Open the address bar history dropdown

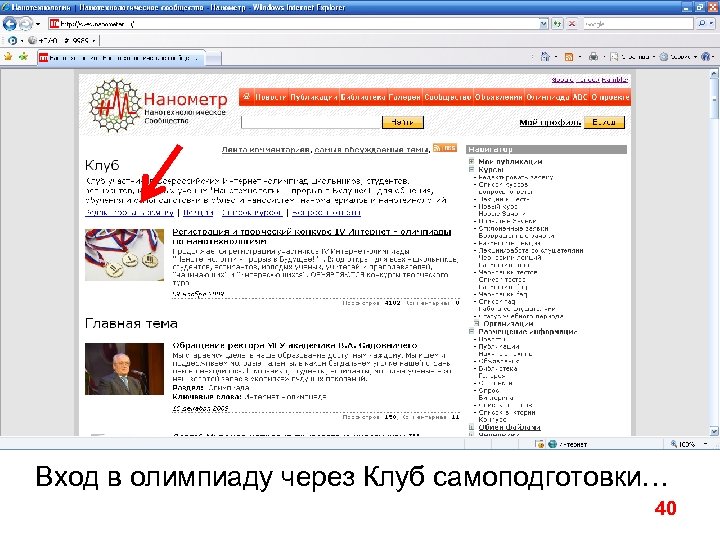click(543, 23)
